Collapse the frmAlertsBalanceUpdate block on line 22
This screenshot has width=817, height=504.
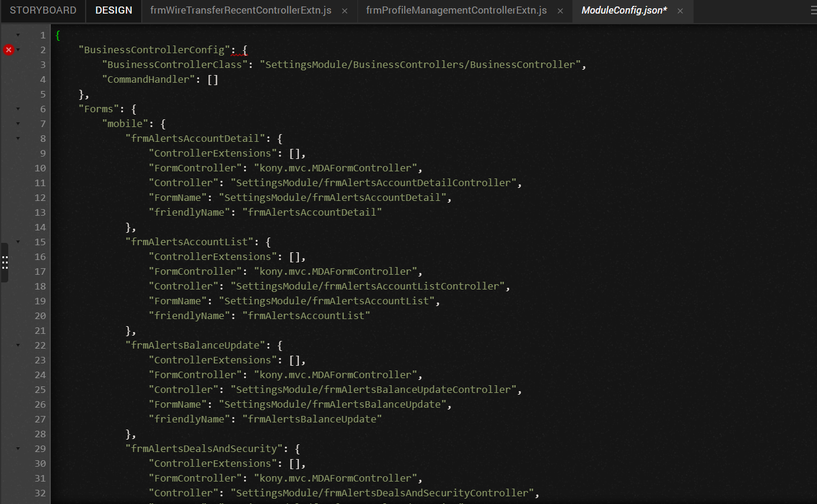[18, 346]
